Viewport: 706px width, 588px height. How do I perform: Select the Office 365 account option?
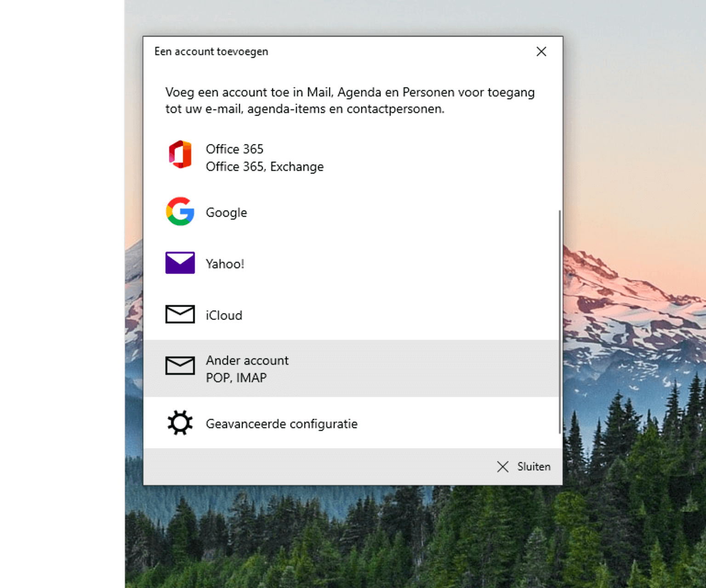(234, 149)
